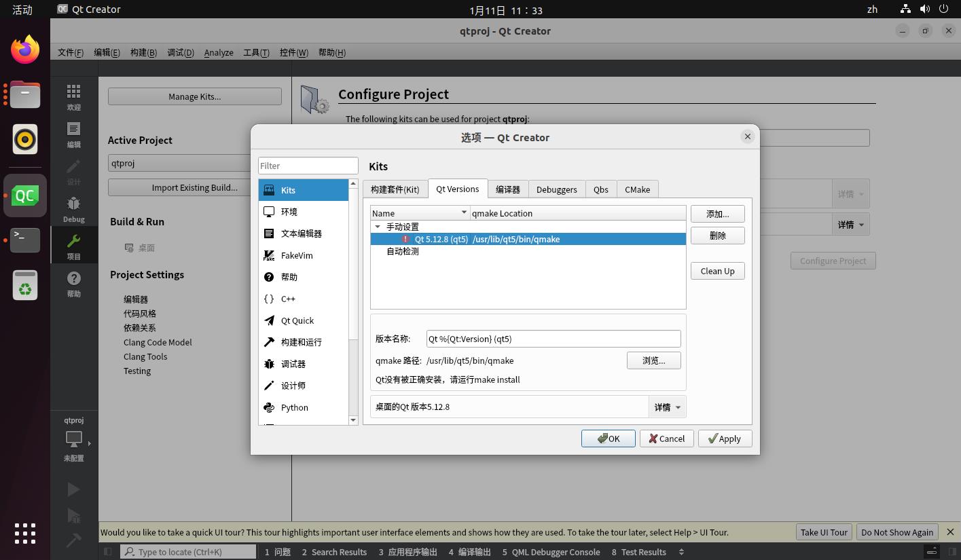Show applications grid in dock
Image resolution: width=961 pixels, height=560 pixels.
(25, 533)
